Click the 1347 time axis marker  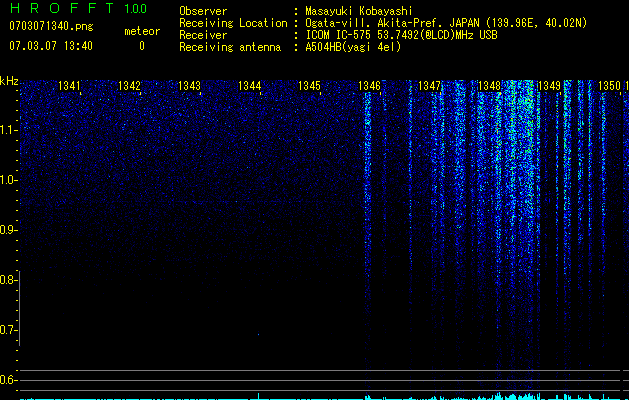[429, 86]
